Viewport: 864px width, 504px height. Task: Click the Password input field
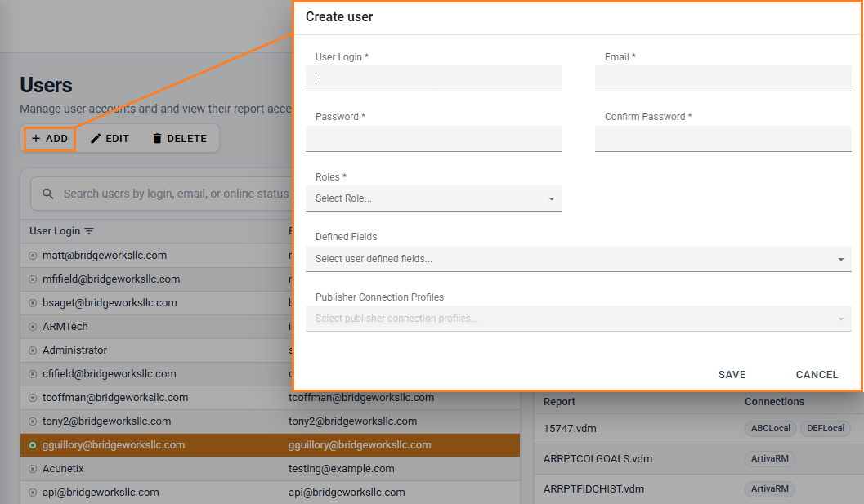pyautogui.click(x=434, y=138)
